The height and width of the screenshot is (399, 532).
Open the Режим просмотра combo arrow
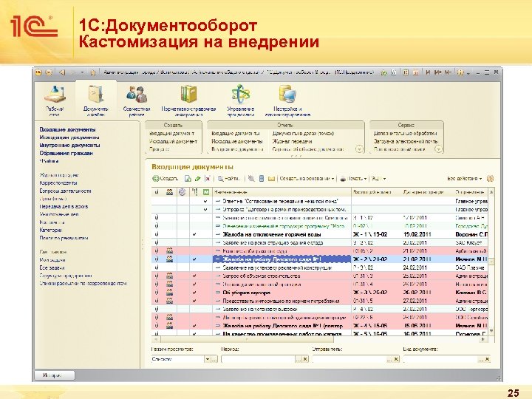pyautogui.click(x=208, y=359)
